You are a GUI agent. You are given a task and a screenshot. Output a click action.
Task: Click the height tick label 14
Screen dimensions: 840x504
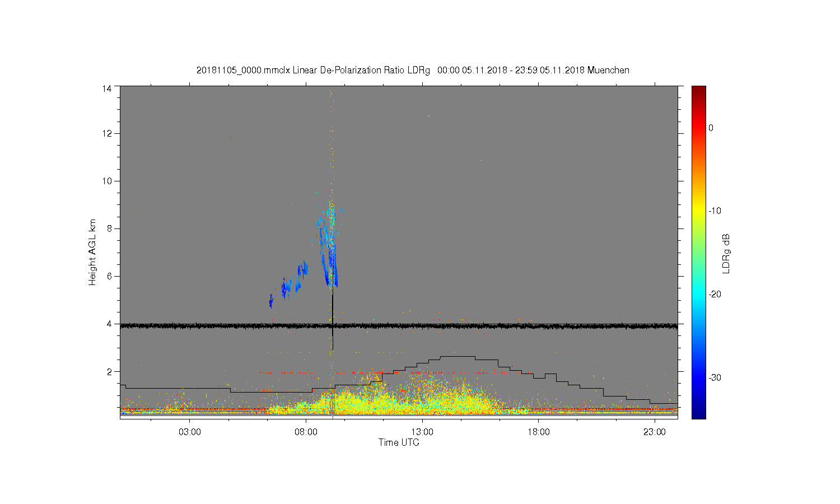pos(107,88)
